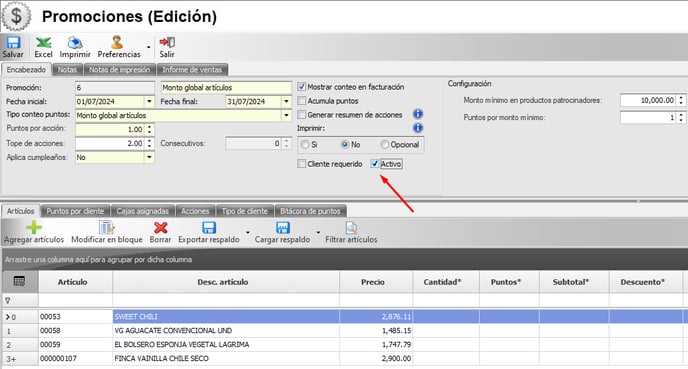Open Preferencias user icon
The height and width of the screenshot is (369, 688).
tap(117, 43)
